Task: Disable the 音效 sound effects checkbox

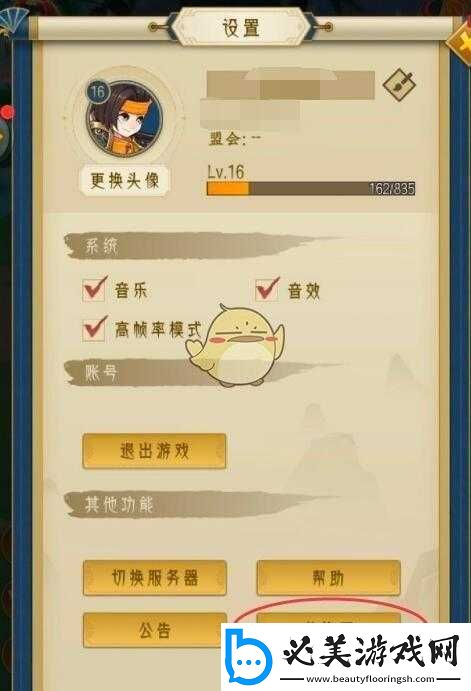Action: (267, 290)
